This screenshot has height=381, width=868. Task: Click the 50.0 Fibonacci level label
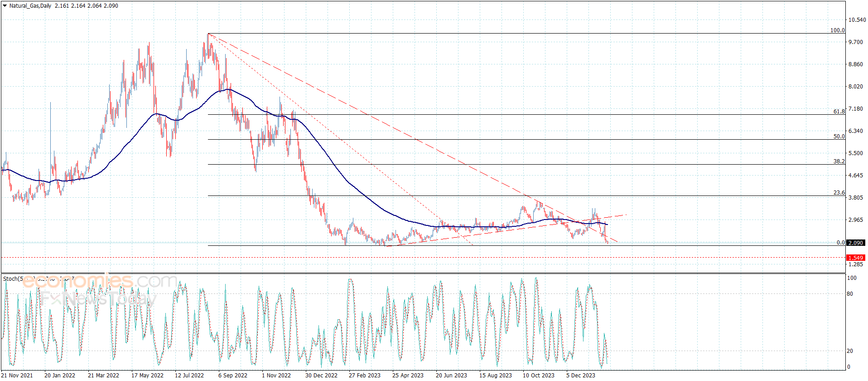(x=839, y=136)
